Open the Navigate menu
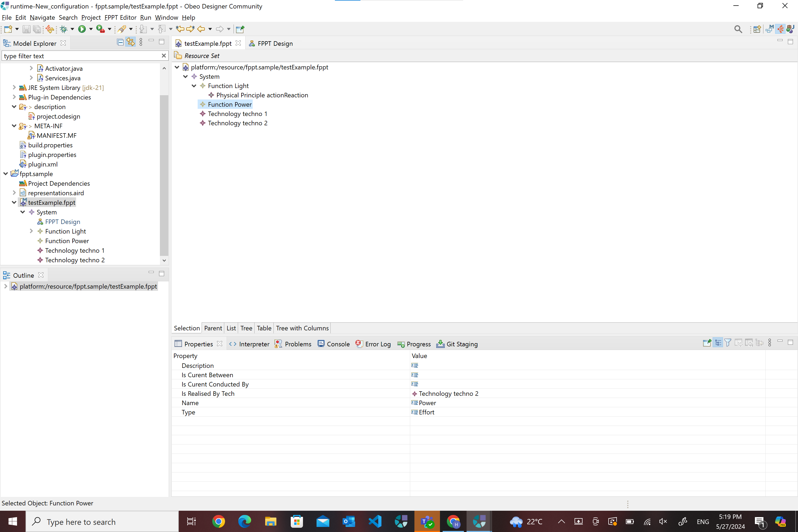The width and height of the screenshot is (798, 532). [x=42, y=17]
